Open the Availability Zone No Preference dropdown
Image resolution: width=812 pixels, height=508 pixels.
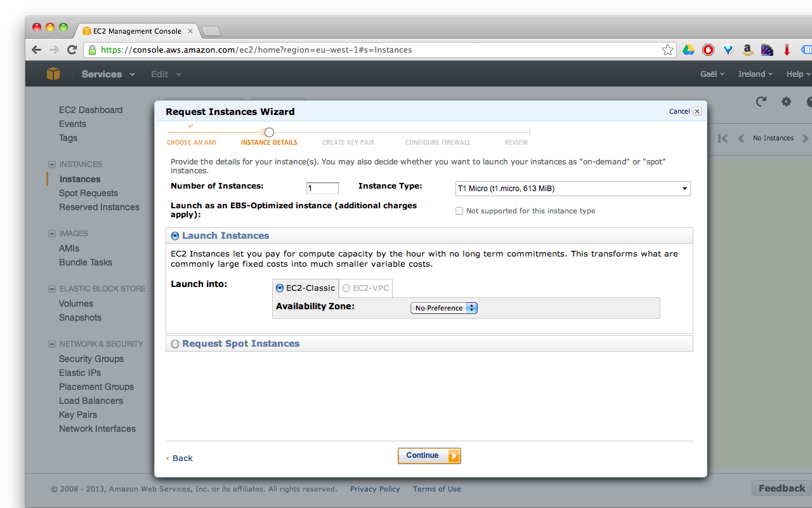444,307
